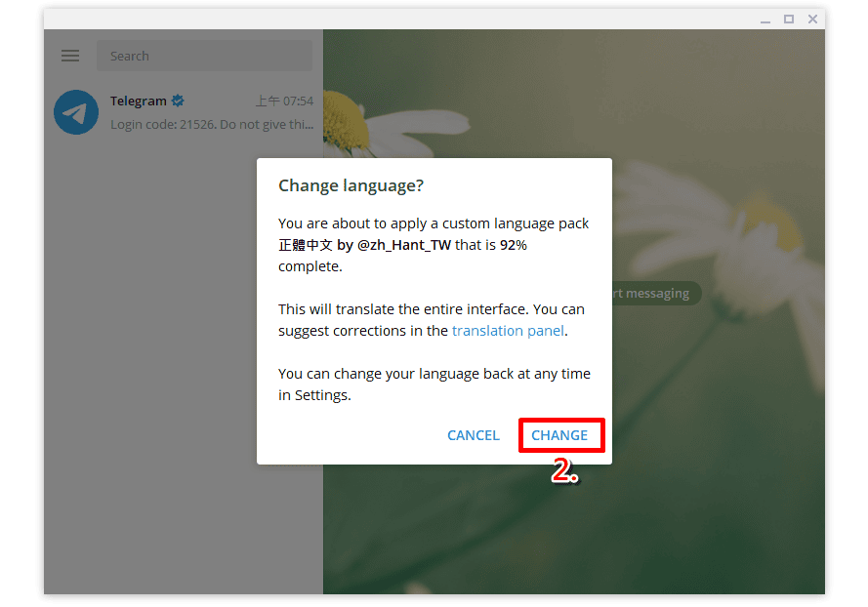Click the 上午 07:54 chat timestamp
Viewport: 868px width, 607px height.
coord(284,101)
